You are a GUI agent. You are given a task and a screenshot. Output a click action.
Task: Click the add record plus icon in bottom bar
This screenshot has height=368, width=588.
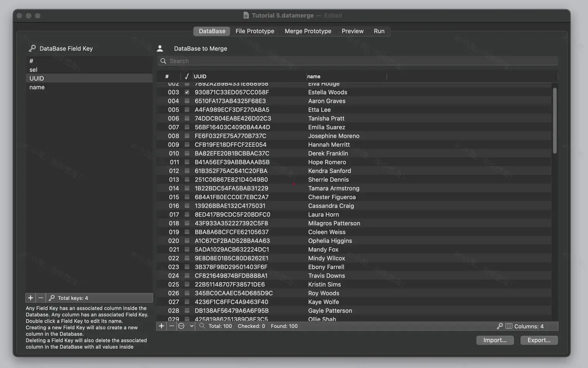(161, 326)
